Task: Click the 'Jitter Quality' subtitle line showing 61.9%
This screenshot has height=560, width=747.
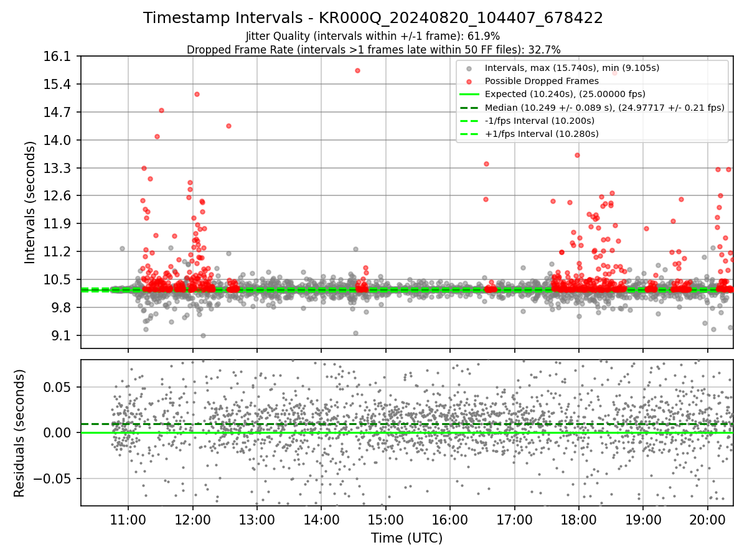Action: point(373,36)
